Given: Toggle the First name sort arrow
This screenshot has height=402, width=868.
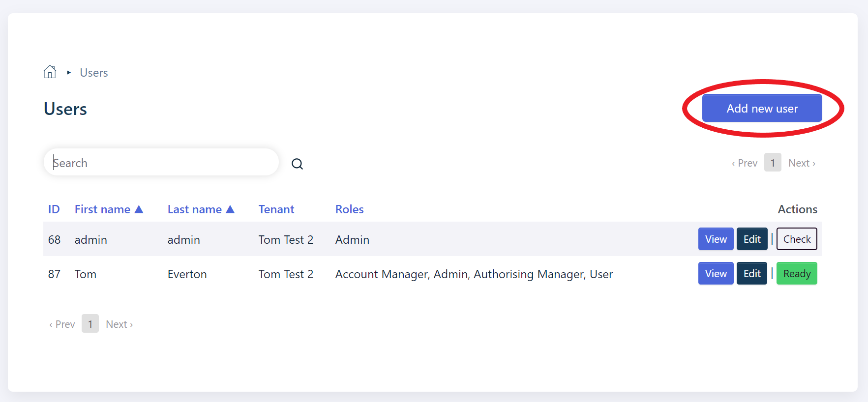Looking at the screenshot, I should click(x=139, y=209).
